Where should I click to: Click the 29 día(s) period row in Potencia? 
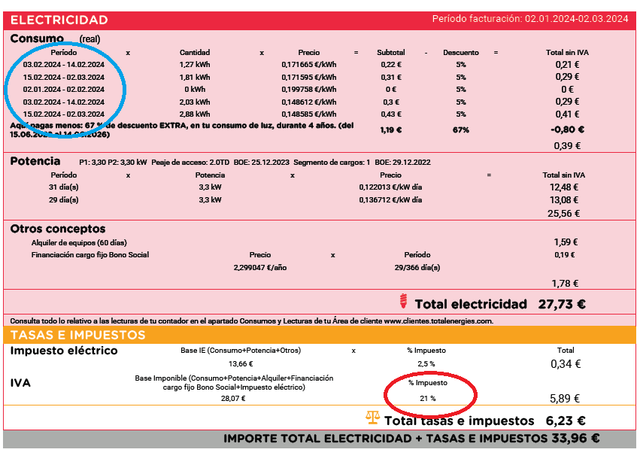pos(64,200)
